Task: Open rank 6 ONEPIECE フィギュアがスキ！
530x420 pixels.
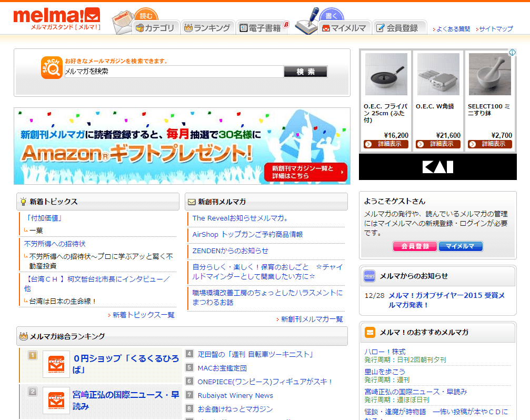Action: (265, 382)
